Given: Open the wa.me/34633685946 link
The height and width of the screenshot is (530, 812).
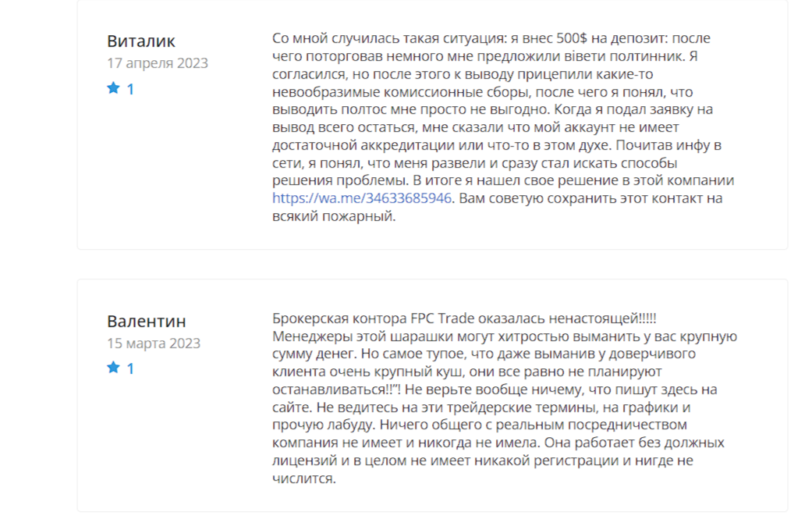Looking at the screenshot, I should click(362, 198).
